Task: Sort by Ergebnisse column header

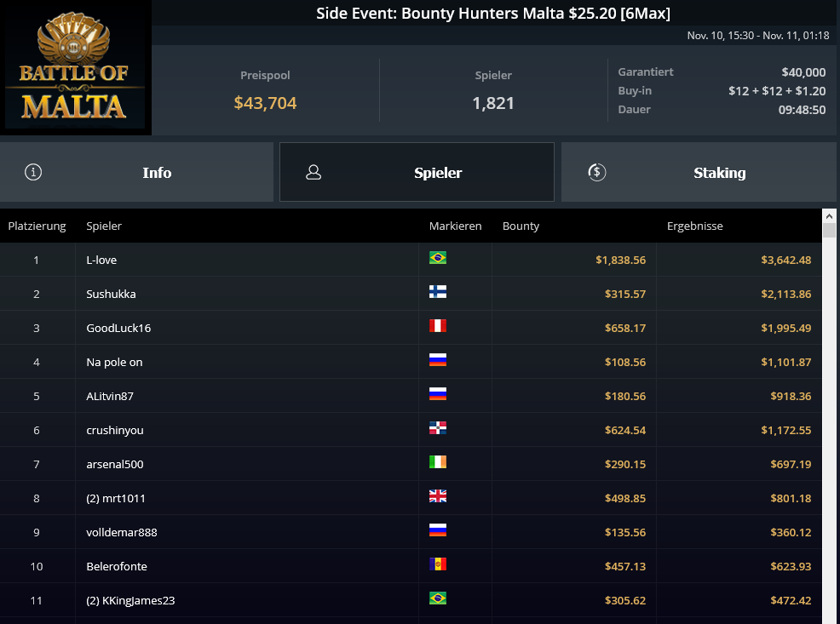Action: (x=695, y=226)
